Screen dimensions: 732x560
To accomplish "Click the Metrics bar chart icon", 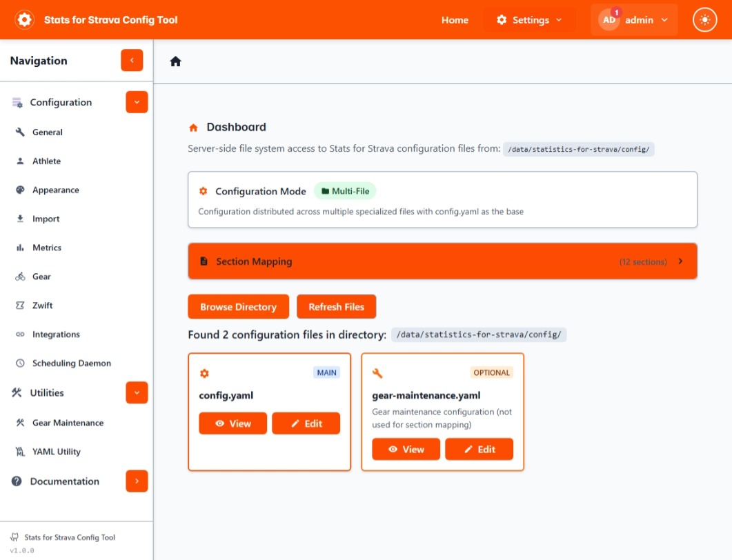I will [x=20, y=248].
